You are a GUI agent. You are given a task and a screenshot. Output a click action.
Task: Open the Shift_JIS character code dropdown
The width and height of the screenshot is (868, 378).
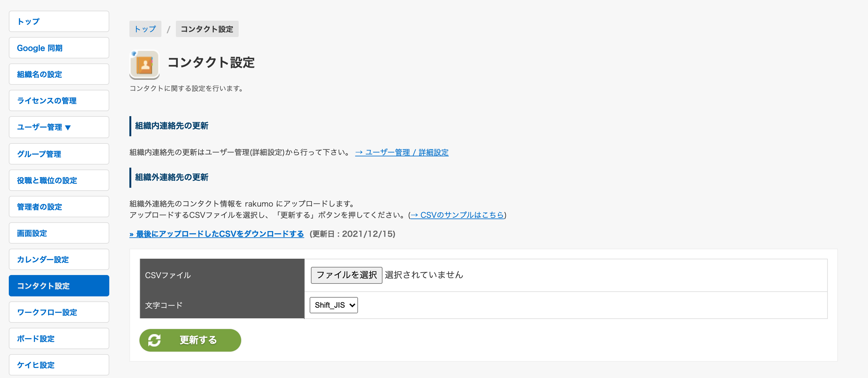pyautogui.click(x=334, y=305)
